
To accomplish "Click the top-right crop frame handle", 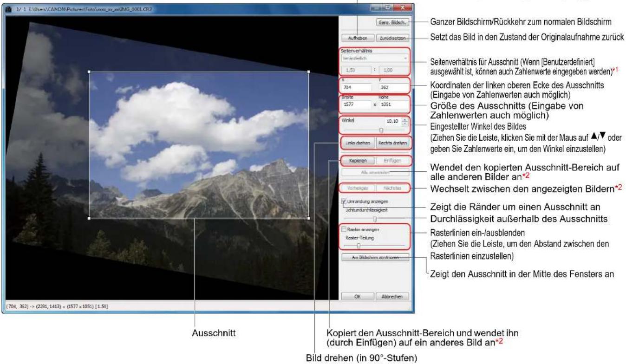I will pos(309,71).
